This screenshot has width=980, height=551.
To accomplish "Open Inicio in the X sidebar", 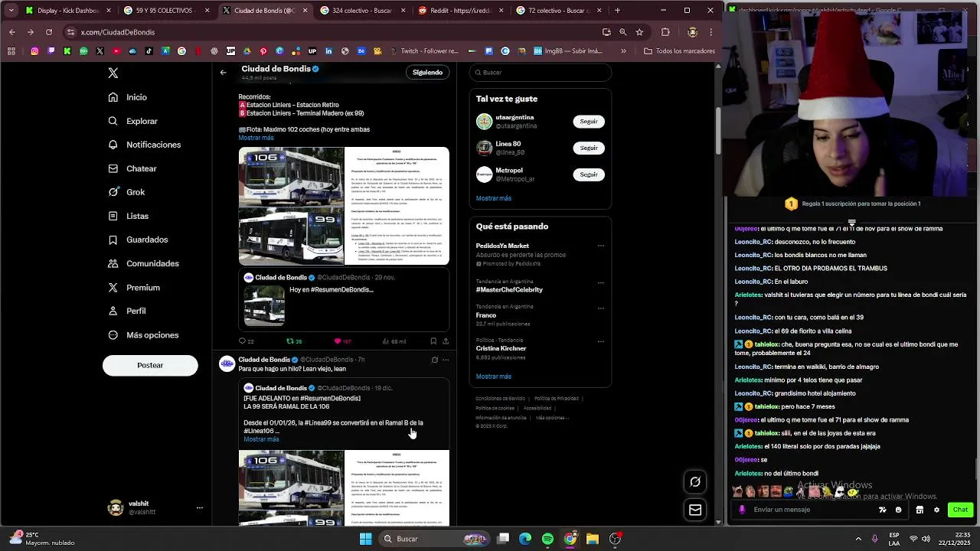I will pos(128,97).
